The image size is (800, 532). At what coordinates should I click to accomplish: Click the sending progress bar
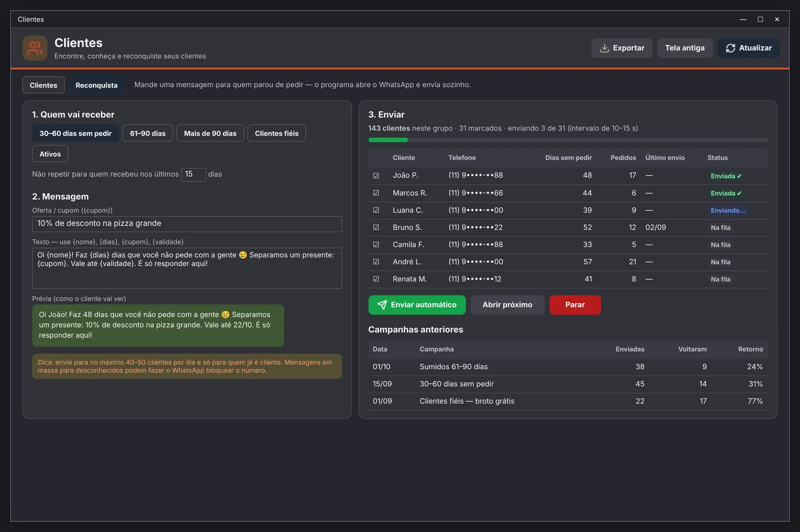tap(568, 140)
